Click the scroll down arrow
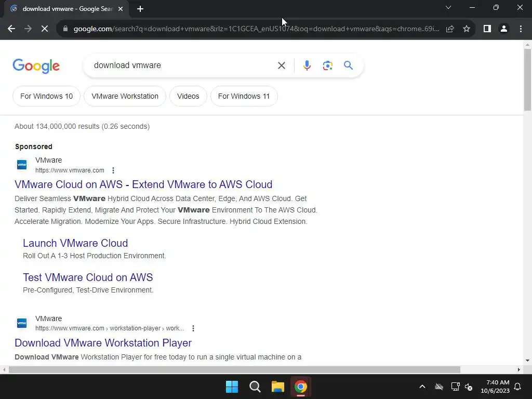The height and width of the screenshot is (399, 532). [527, 361]
